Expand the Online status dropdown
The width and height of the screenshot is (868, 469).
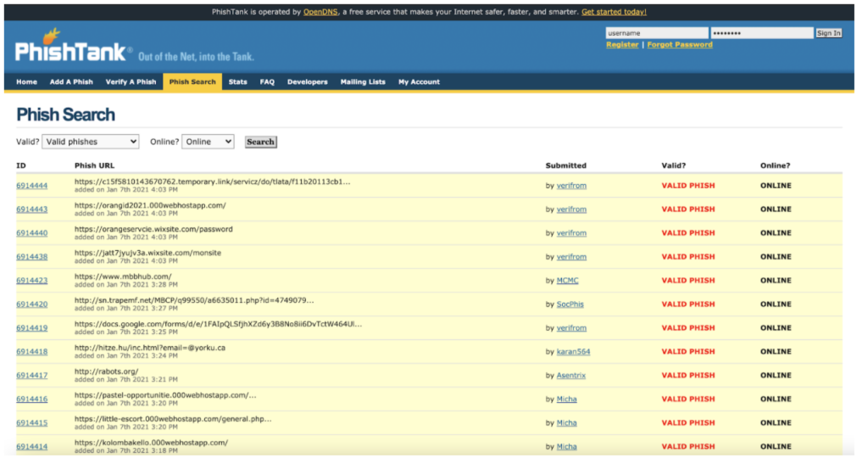tap(209, 142)
